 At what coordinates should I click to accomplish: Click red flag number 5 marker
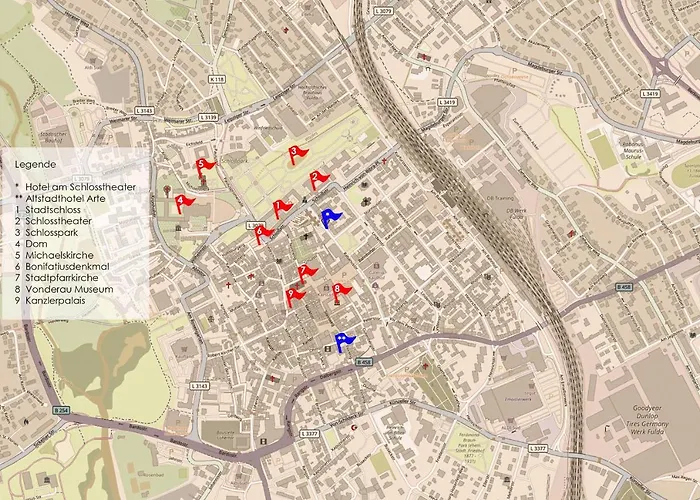click(x=205, y=166)
